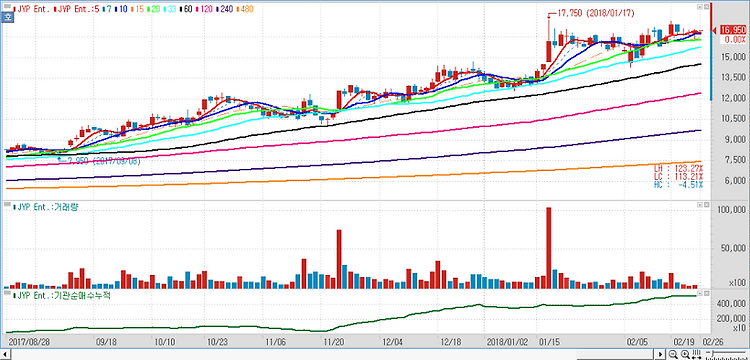750x360 pixels.
Task: Click the 10/10 date axis label
Action: 164,342
